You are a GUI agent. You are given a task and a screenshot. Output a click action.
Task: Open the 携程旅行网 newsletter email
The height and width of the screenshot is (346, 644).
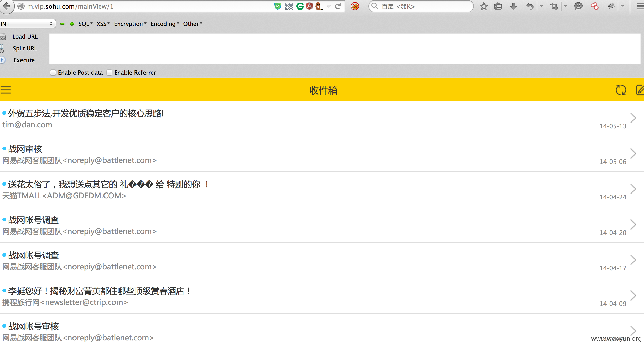tap(322, 296)
